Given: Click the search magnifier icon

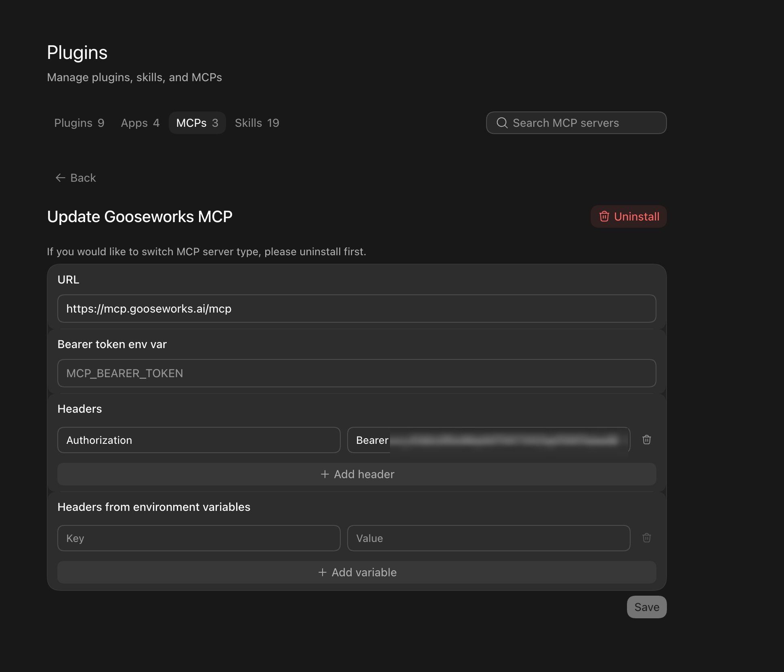Looking at the screenshot, I should tap(502, 123).
